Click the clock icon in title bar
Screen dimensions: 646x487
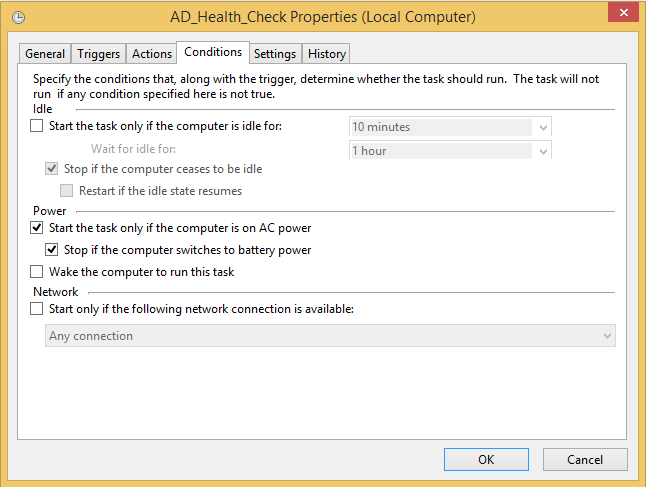(x=20, y=17)
